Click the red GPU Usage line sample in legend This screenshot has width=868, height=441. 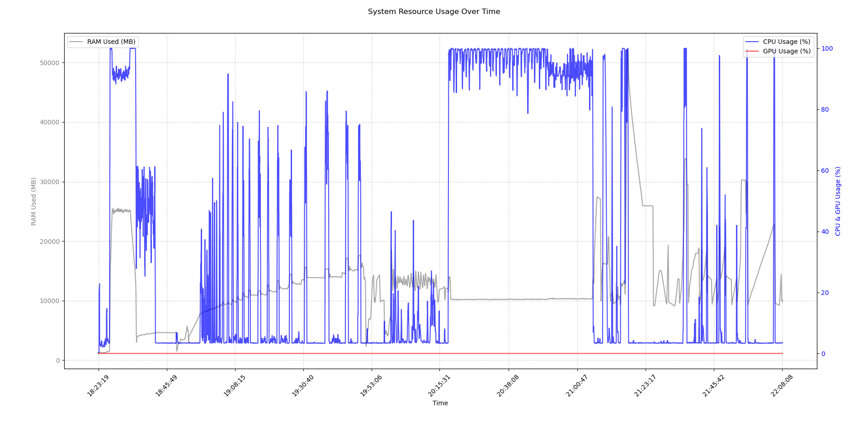(753, 51)
